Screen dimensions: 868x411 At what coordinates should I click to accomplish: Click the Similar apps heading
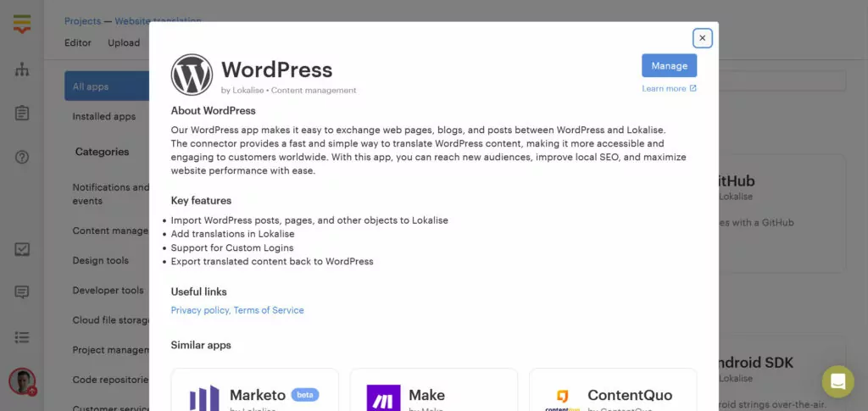click(201, 345)
